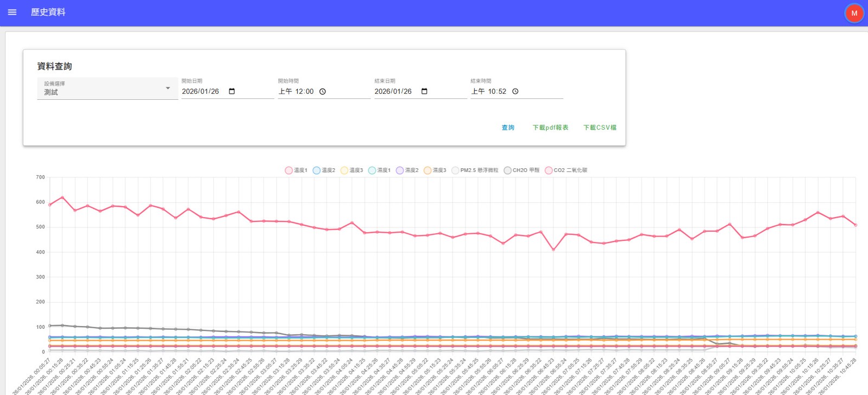Open calendar picker for 開始日期
The image size is (868, 395).
tap(232, 91)
